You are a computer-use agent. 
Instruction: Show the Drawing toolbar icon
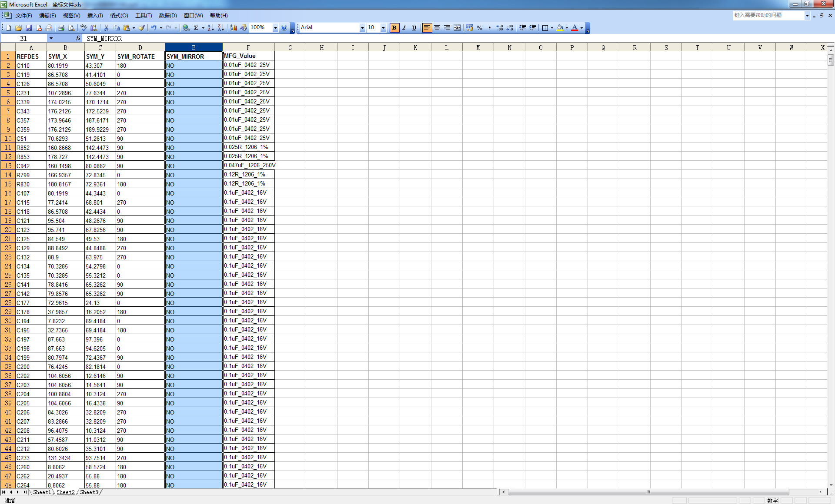tap(244, 28)
